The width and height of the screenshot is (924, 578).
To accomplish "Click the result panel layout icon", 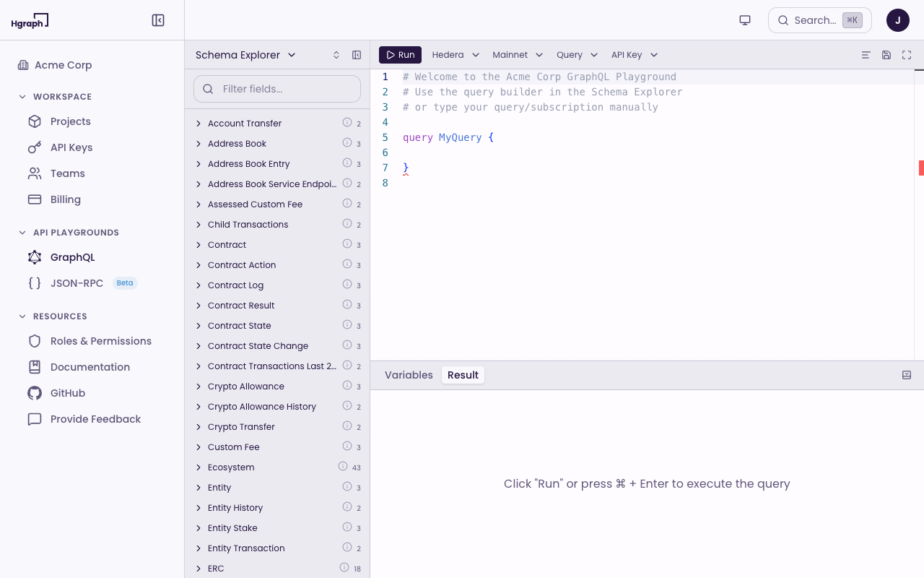I will (x=906, y=375).
